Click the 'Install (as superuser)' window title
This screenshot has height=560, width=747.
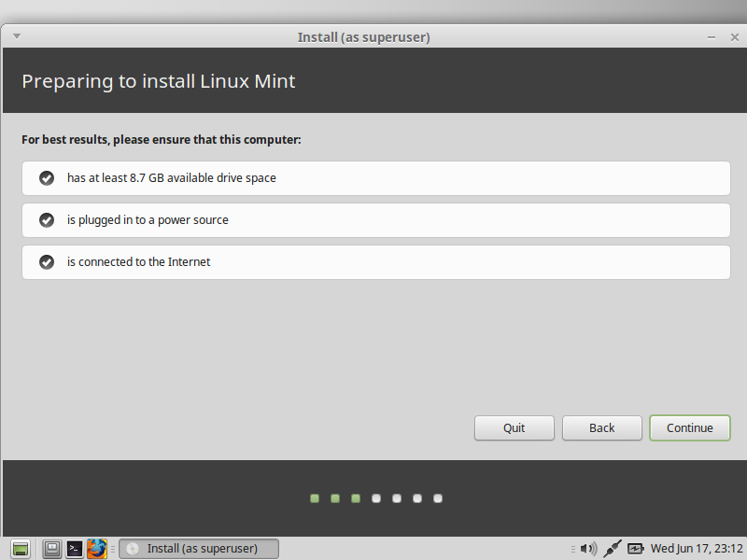coord(364,37)
